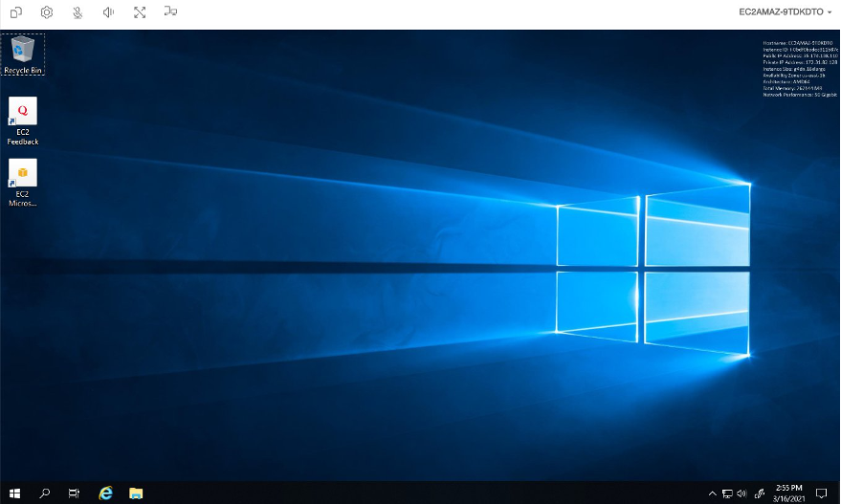This screenshot has width=841, height=504.
Task: Open the Windows Start menu
Action: point(14,493)
